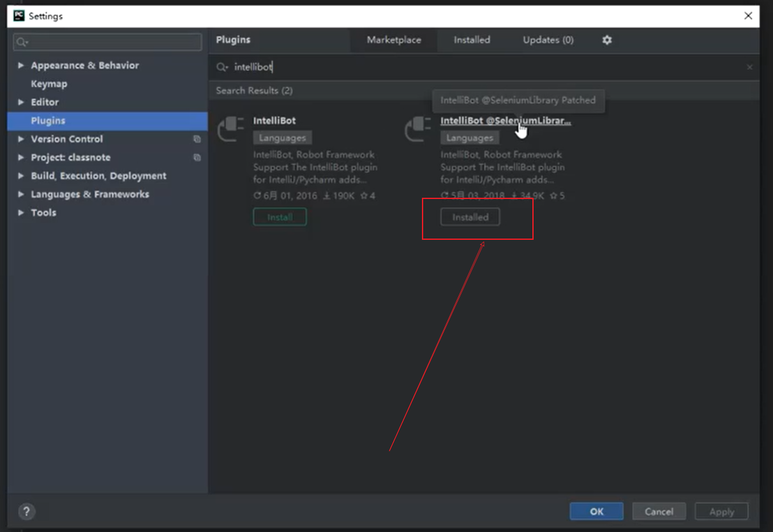Viewport: 773px width, 532px height.
Task: Confirm settings with OK button
Action: point(596,512)
